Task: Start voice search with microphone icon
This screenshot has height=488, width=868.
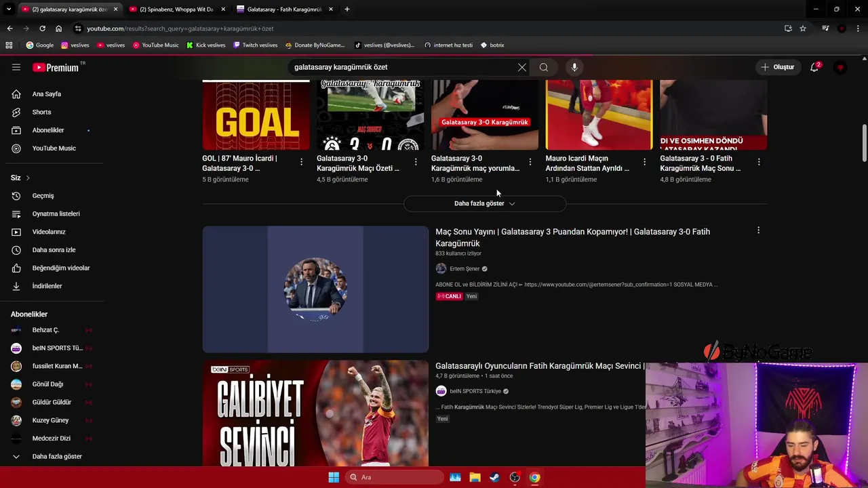Action: coord(574,67)
